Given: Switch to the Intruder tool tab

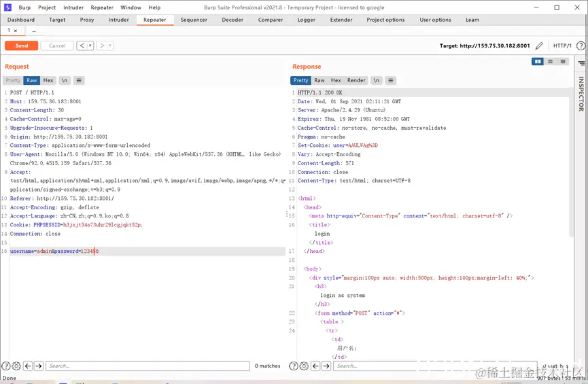Looking at the screenshot, I should point(119,20).
